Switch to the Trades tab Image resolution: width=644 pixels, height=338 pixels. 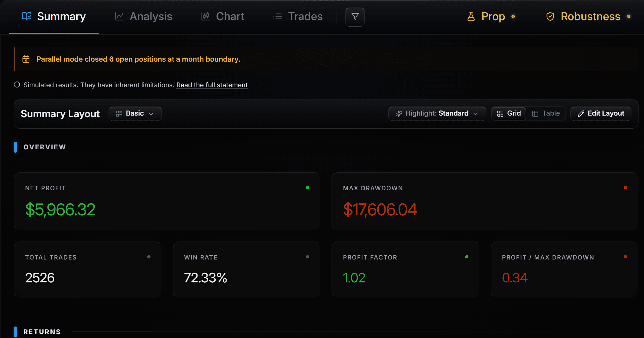pyautogui.click(x=298, y=17)
